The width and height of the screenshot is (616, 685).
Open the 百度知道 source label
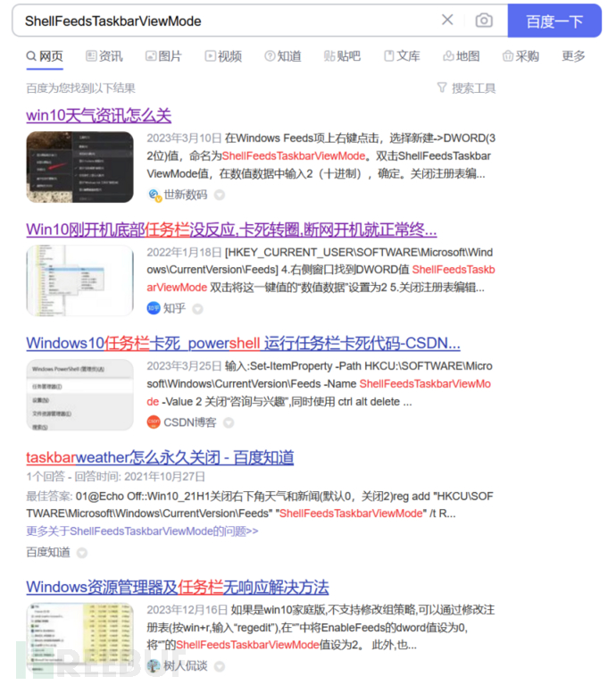click(x=48, y=552)
